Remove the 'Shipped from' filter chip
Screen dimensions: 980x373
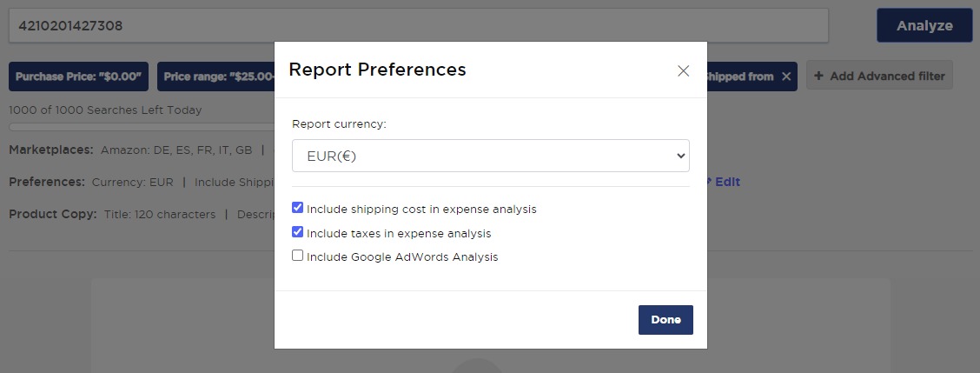[x=786, y=77]
